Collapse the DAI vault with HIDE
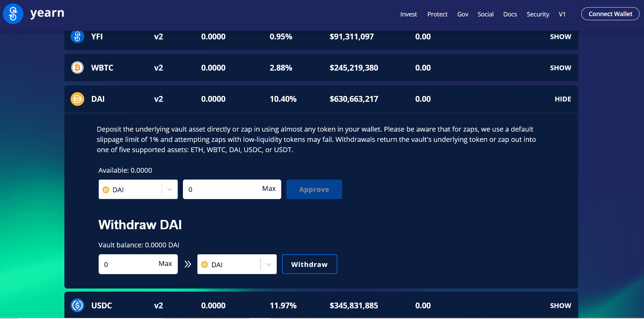The height and width of the screenshot is (319, 644). [563, 99]
